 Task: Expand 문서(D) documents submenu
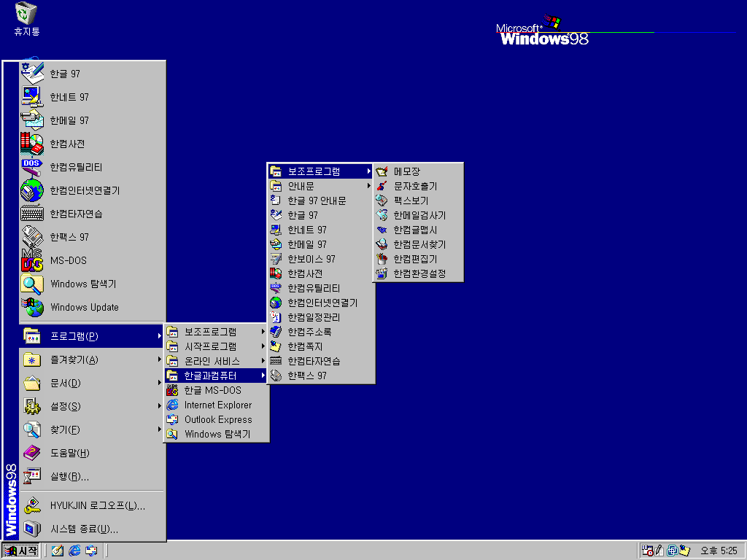point(93,383)
